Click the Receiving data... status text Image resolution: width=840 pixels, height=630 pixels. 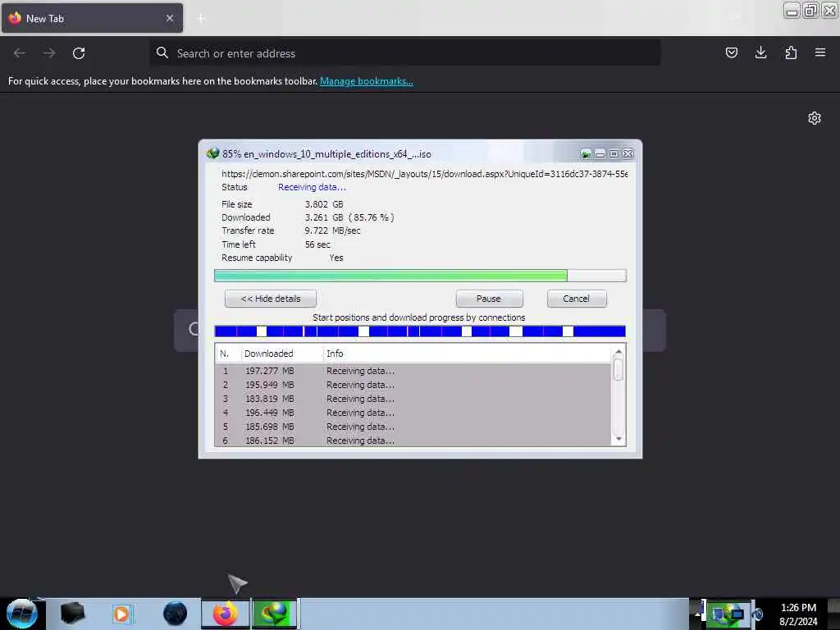click(312, 187)
